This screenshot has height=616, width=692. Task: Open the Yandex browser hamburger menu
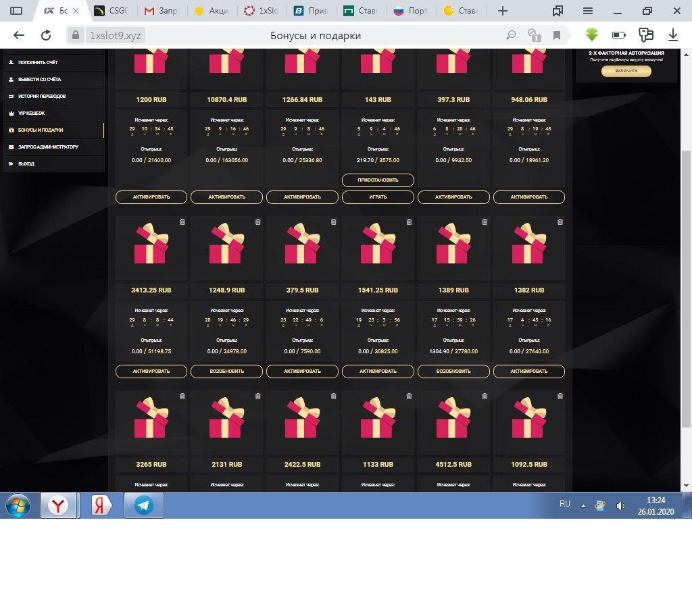coord(588,11)
